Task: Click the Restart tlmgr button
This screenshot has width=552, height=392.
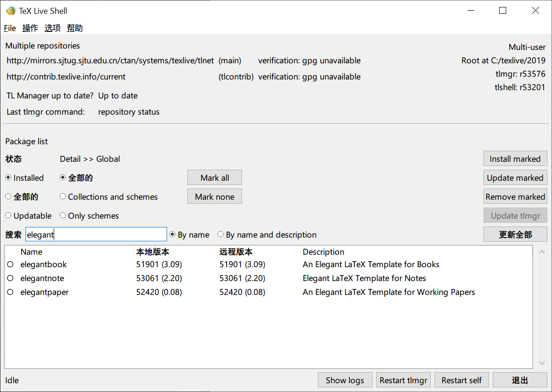Action: click(x=403, y=380)
